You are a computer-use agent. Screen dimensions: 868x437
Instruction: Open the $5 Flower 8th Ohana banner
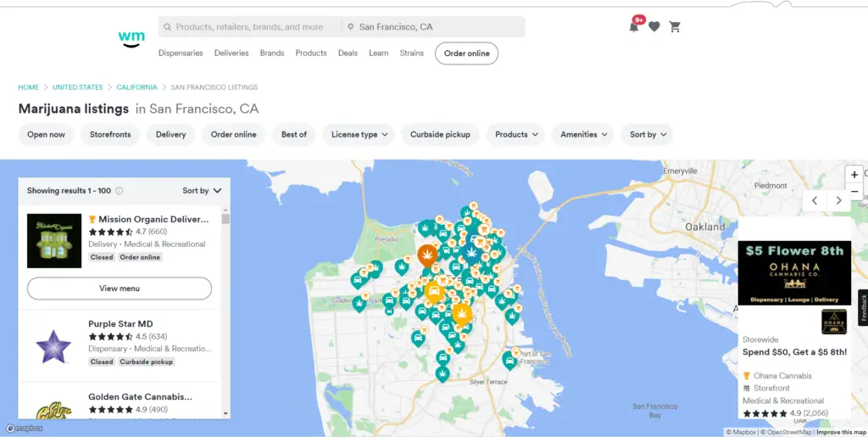point(794,273)
